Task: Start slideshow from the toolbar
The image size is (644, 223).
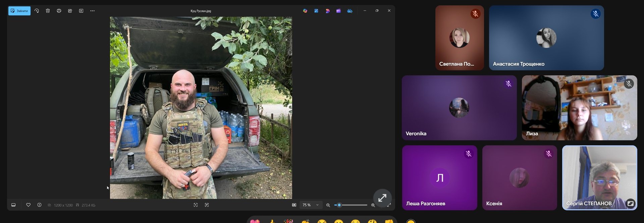Action: pos(81,11)
